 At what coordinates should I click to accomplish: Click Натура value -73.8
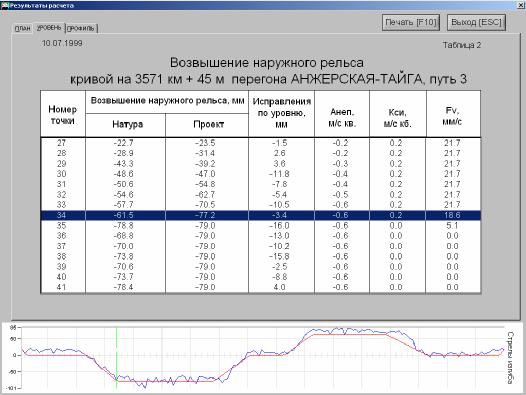coord(123,256)
